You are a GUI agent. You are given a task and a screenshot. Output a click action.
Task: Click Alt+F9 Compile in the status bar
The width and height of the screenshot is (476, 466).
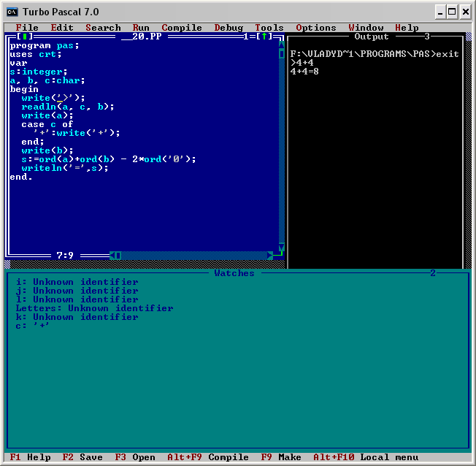208,457
